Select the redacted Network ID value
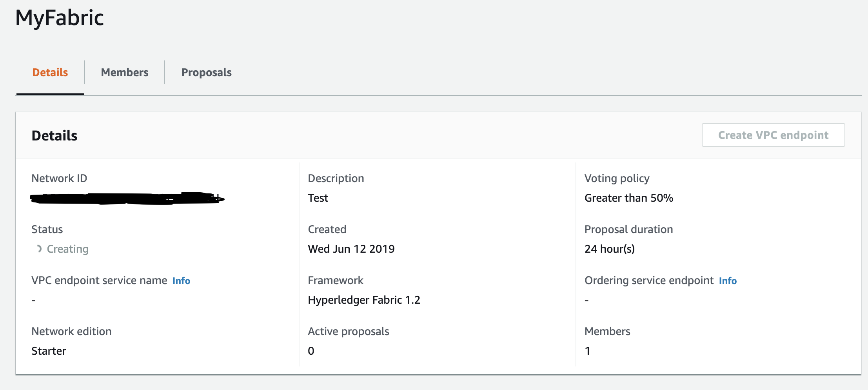 click(127, 199)
